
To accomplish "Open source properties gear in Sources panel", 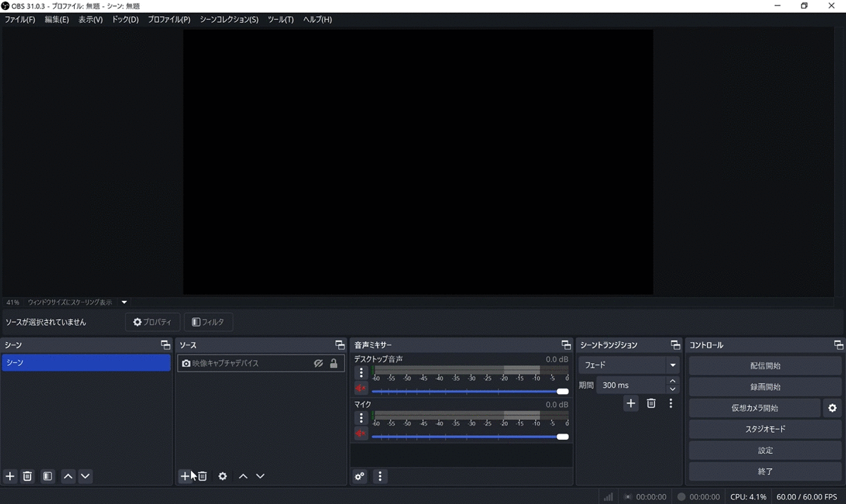I will pyautogui.click(x=223, y=477).
